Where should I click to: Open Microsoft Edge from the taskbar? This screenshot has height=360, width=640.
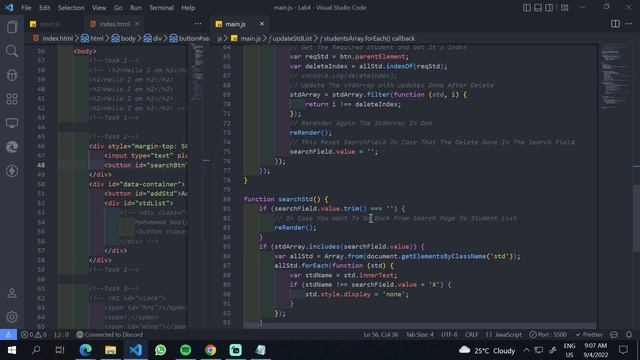(86, 350)
